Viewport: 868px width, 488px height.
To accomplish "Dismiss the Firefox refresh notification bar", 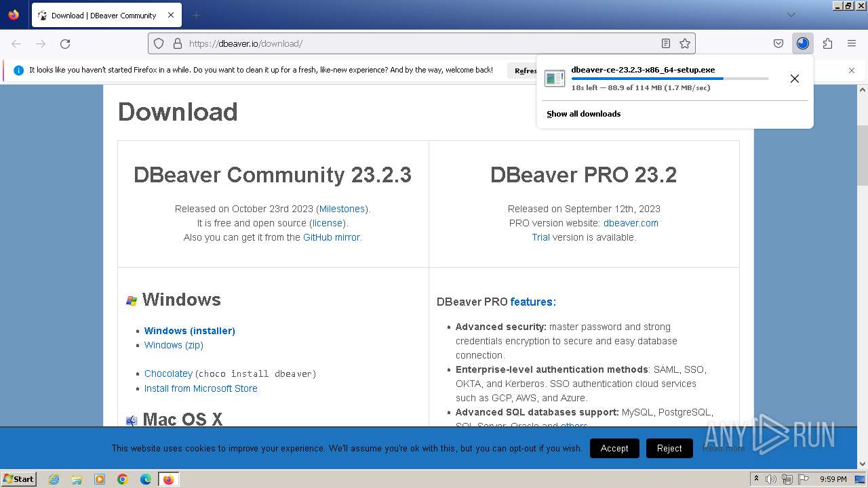I will coord(852,70).
